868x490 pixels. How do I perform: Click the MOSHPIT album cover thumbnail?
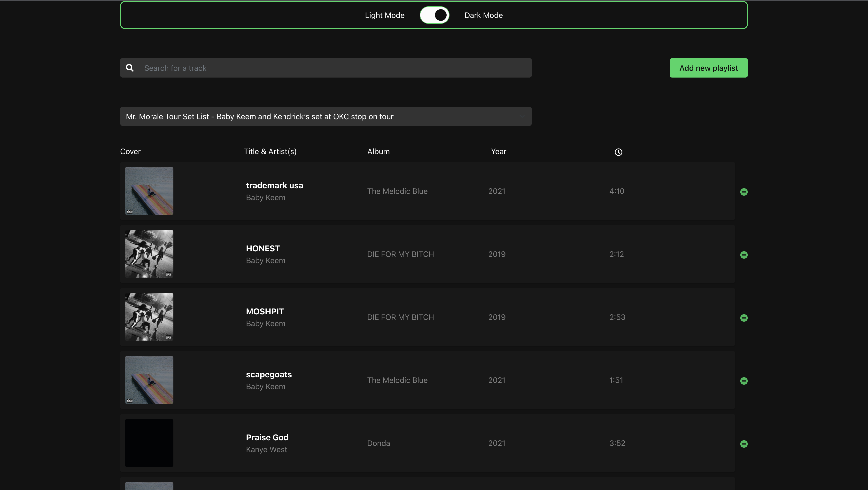coord(149,317)
